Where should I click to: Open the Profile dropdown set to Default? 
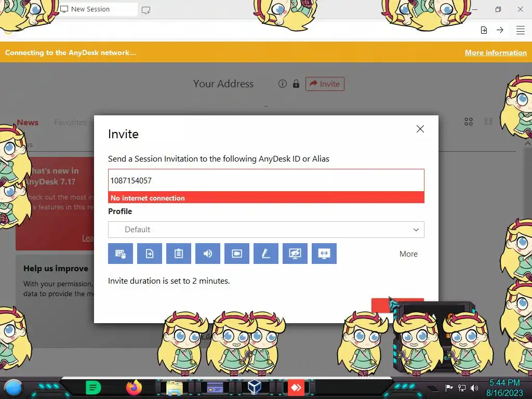266,230
